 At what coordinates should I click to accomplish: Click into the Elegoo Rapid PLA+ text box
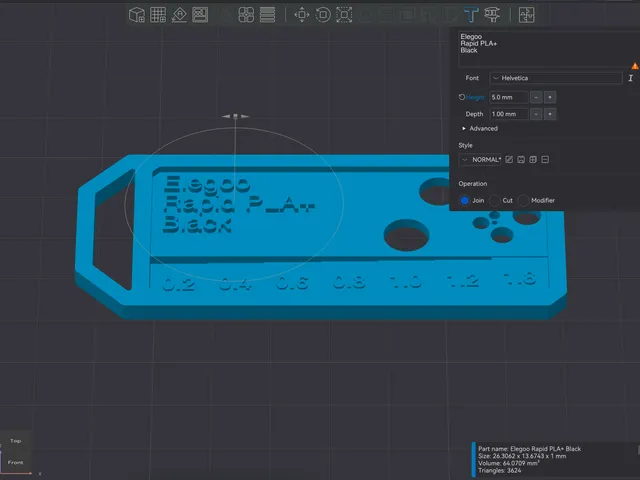[547, 49]
